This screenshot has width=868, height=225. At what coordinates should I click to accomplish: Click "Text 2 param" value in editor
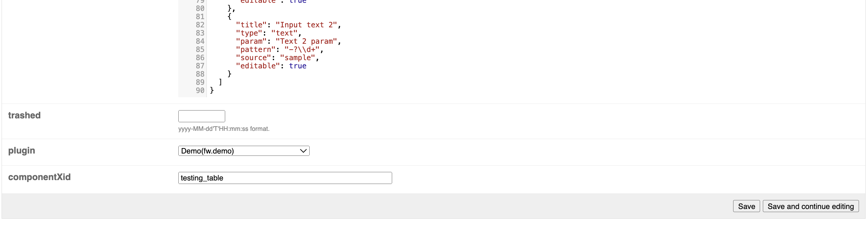pos(306,41)
